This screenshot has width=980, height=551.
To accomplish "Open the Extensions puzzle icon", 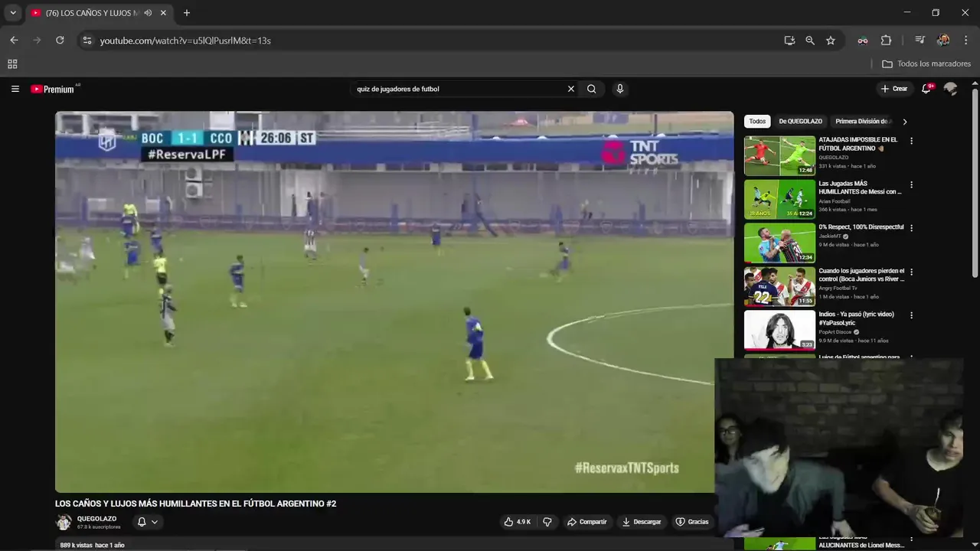I will [887, 41].
